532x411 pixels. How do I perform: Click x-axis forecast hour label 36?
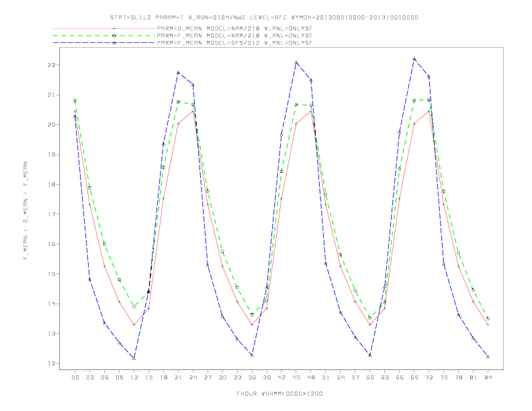pyautogui.click(x=252, y=377)
